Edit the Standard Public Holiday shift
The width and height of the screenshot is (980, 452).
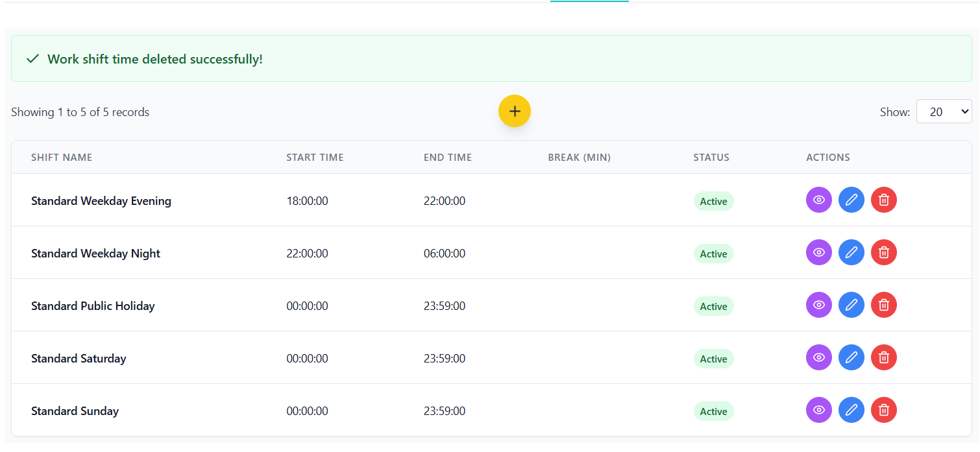tap(851, 305)
